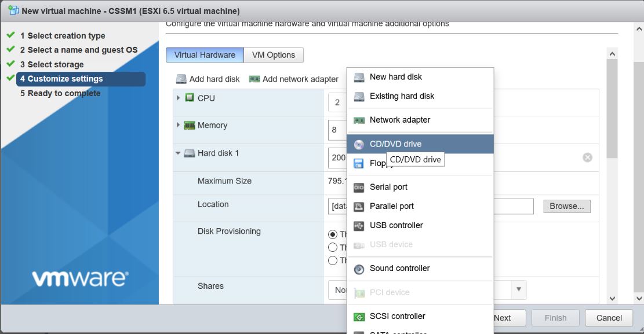Click the Serial port icon
Image resolution: width=644 pixels, height=334 pixels.
(x=359, y=188)
